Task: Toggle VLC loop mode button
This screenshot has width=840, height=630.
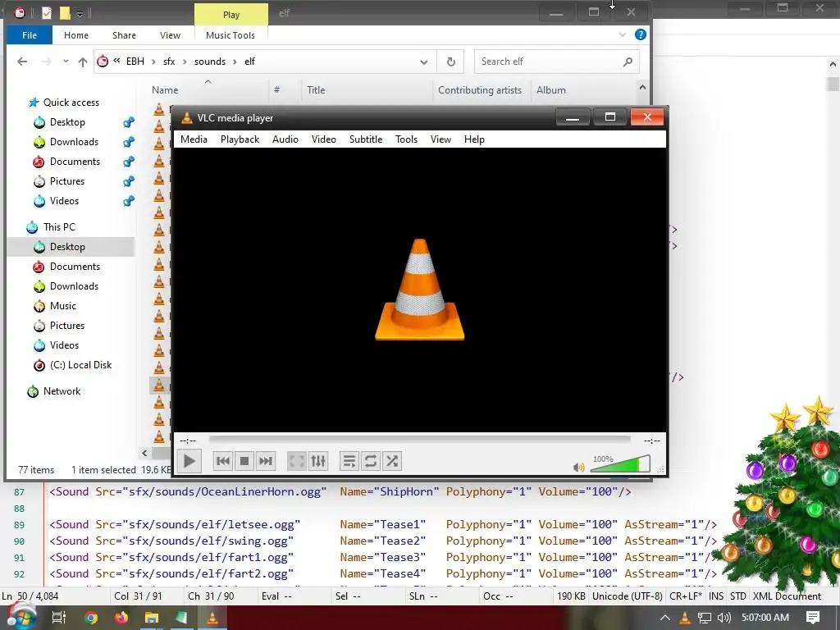Action: coord(371,461)
